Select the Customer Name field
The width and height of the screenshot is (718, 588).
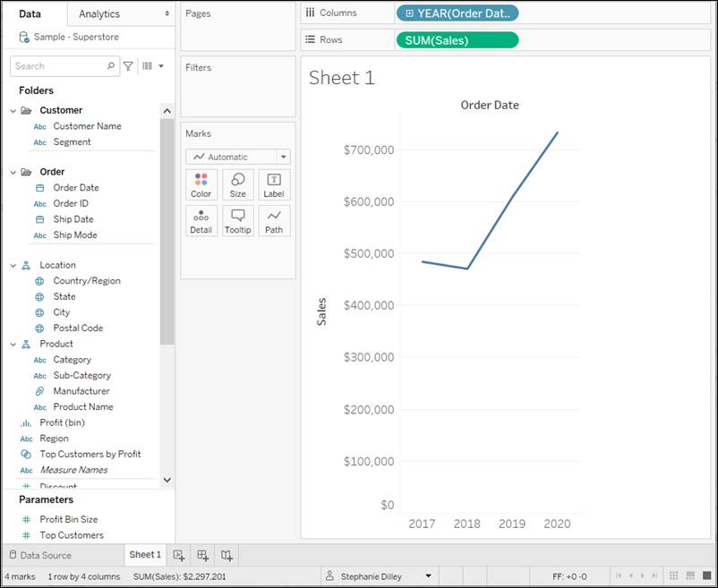tap(87, 126)
